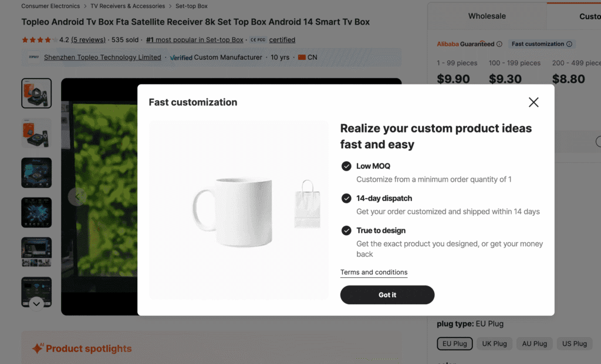601x364 pixels.
Task: Select the AU Plug option
Action: point(534,343)
